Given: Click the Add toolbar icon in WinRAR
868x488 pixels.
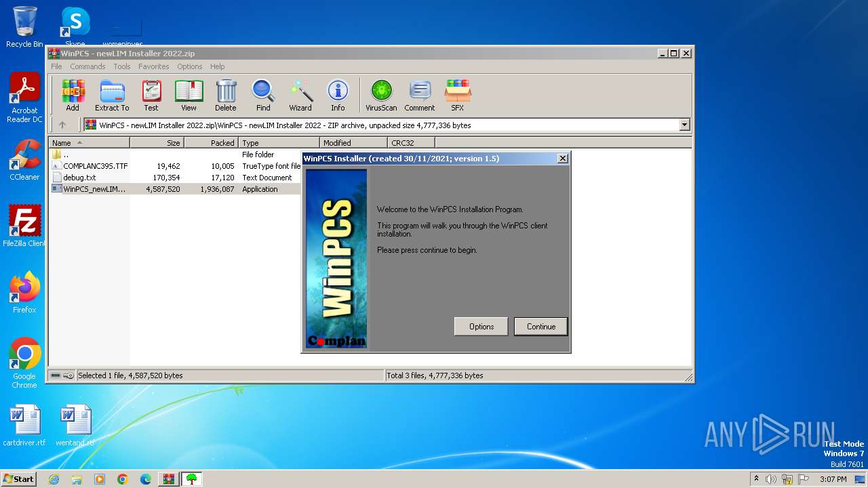Looking at the screenshot, I should 73,95.
